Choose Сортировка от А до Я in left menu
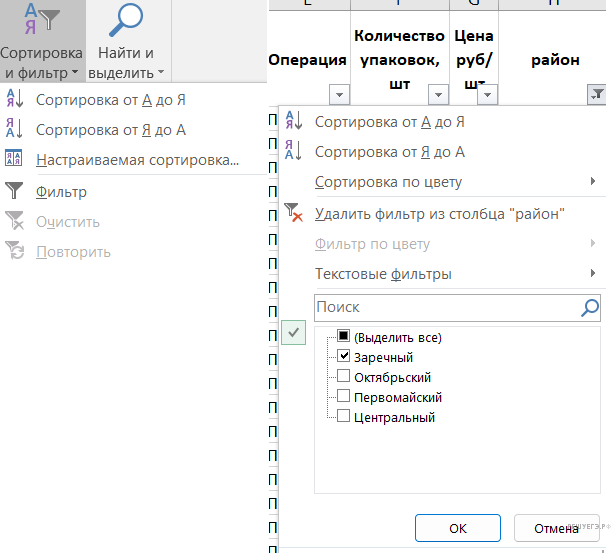The image size is (615, 553). coord(110,99)
